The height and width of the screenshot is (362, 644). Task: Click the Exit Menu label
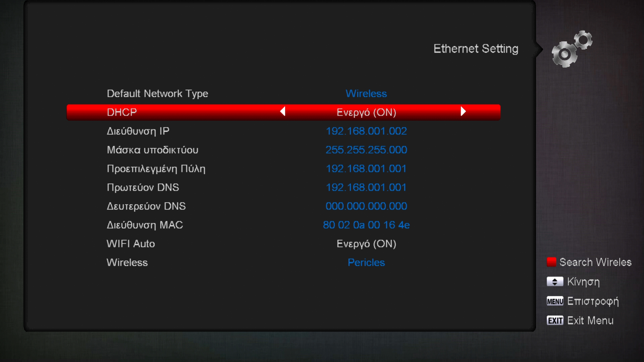[590, 320]
